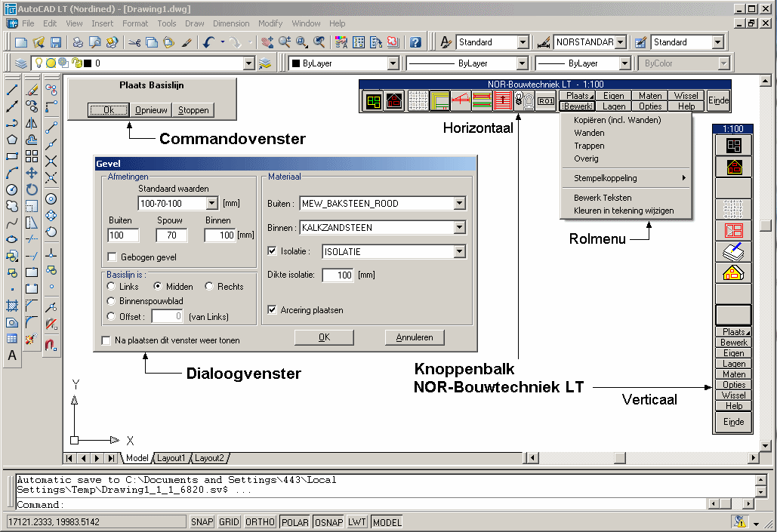Click the yellow house icon in vertical toolbar
Viewport: 777px width, 532px height.
click(733, 273)
